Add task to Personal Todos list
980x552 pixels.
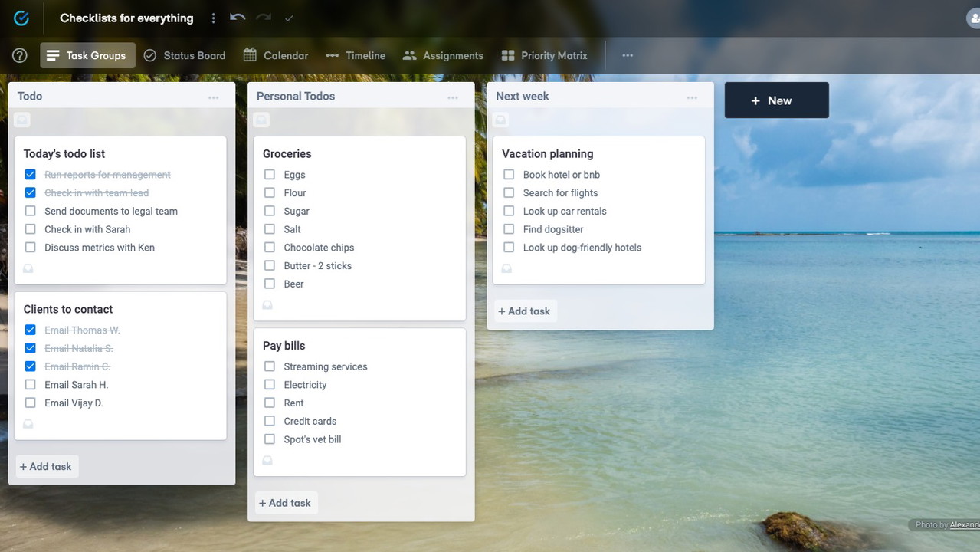pyautogui.click(x=285, y=503)
